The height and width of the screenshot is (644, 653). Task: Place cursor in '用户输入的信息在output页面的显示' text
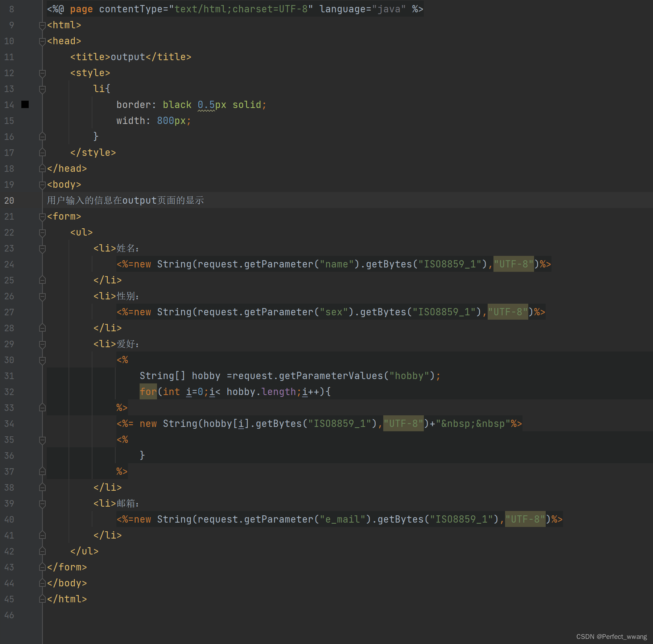pyautogui.click(x=125, y=200)
